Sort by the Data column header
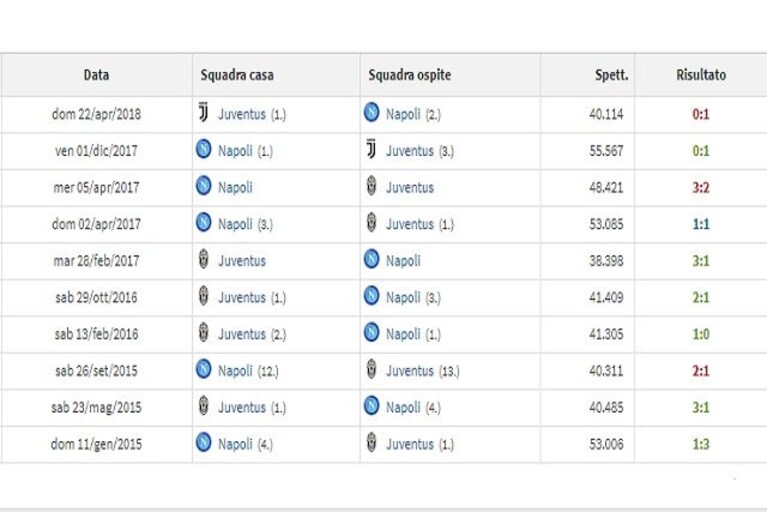Screen dimensions: 767x512 [96, 75]
